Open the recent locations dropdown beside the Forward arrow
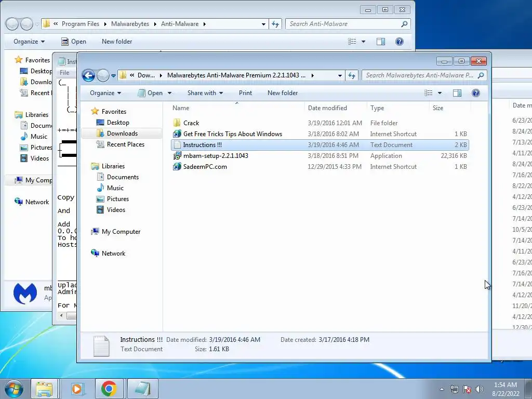The height and width of the screenshot is (399, 532). pyautogui.click(x=113, y=76)
